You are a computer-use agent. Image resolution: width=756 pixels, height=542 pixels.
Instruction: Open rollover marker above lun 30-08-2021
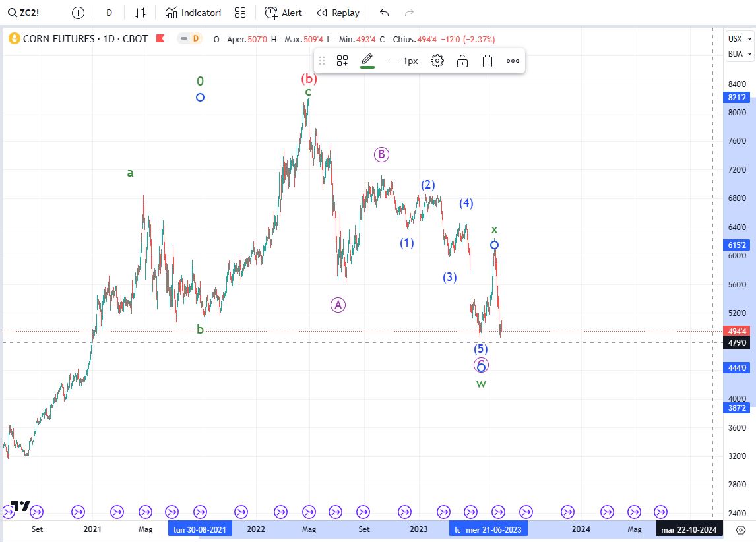tap(200, 512)
